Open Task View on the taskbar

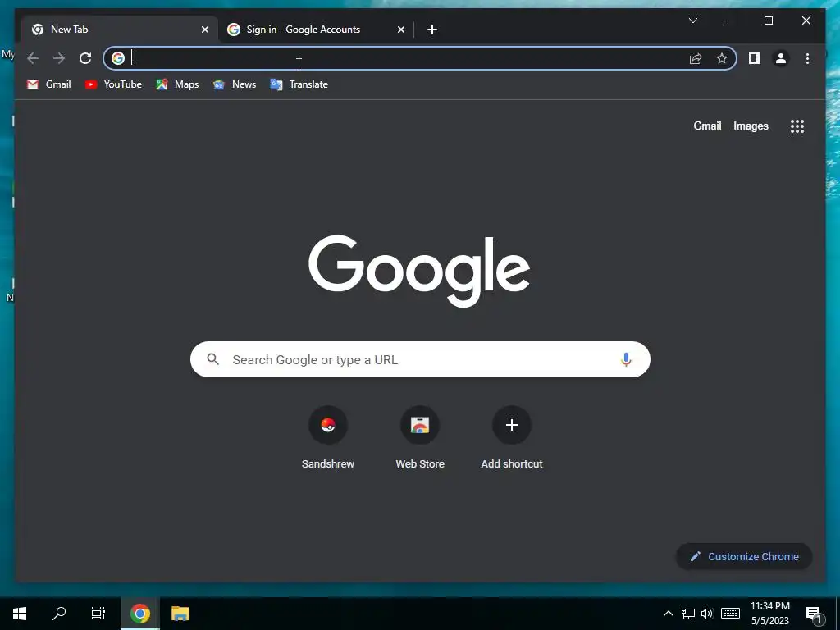pos(98,614)
